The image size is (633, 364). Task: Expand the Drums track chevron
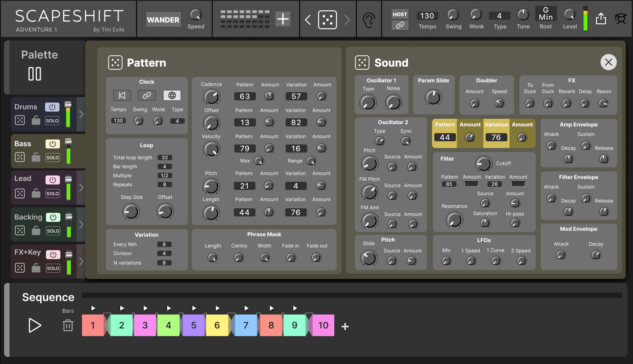[81, 114]
